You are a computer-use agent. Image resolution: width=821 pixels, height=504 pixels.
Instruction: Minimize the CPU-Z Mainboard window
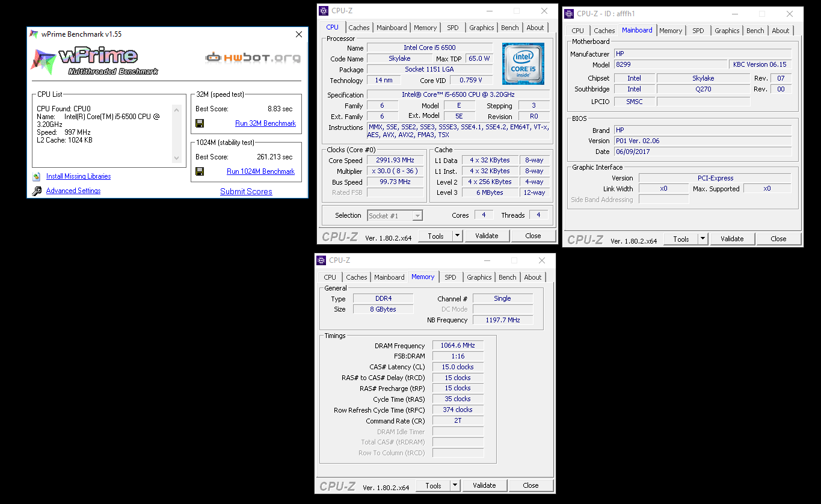(734, 14)
